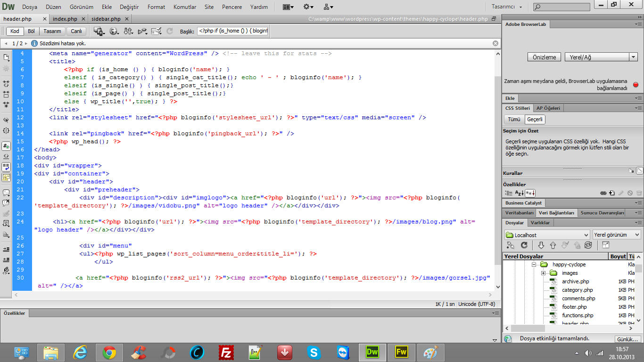Check browser compatibility icon
This screenshot has width=644, height=362.
[157, 31]
